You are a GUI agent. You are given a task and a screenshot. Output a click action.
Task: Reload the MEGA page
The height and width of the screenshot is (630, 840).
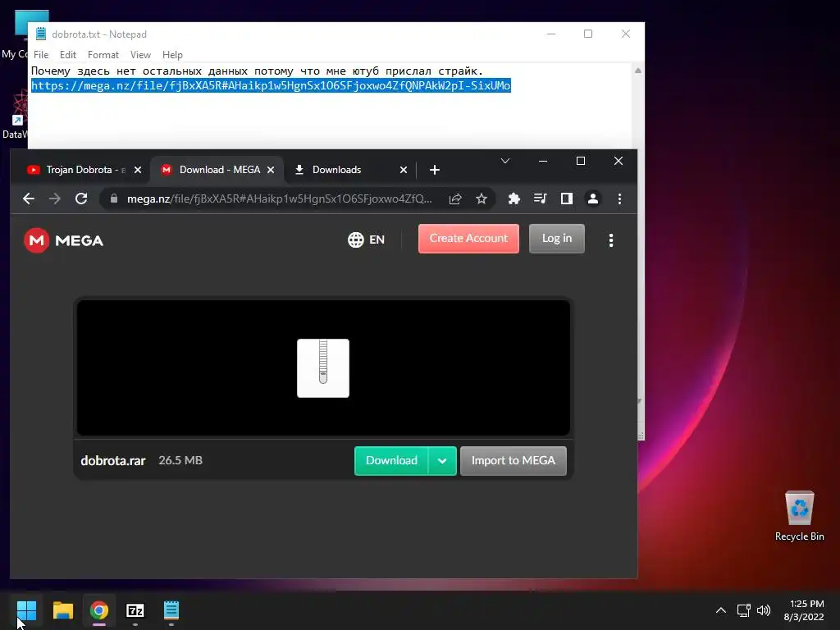[81, 199]
